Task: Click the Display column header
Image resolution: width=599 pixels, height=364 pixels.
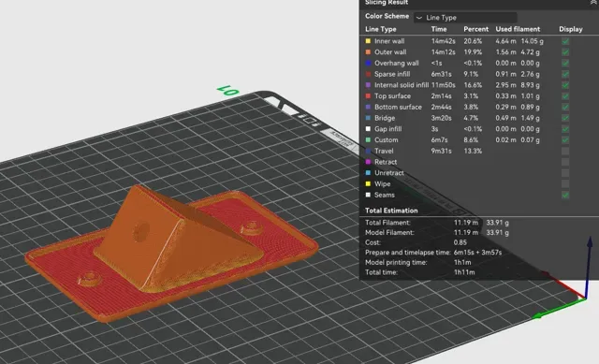Action: 571,29
